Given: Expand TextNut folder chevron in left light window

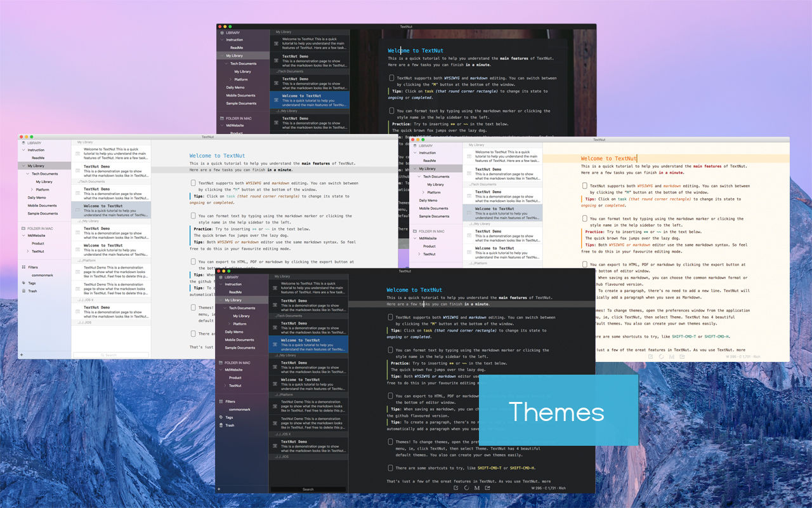Looking at the screenshot, I should (x=28, y=251).
